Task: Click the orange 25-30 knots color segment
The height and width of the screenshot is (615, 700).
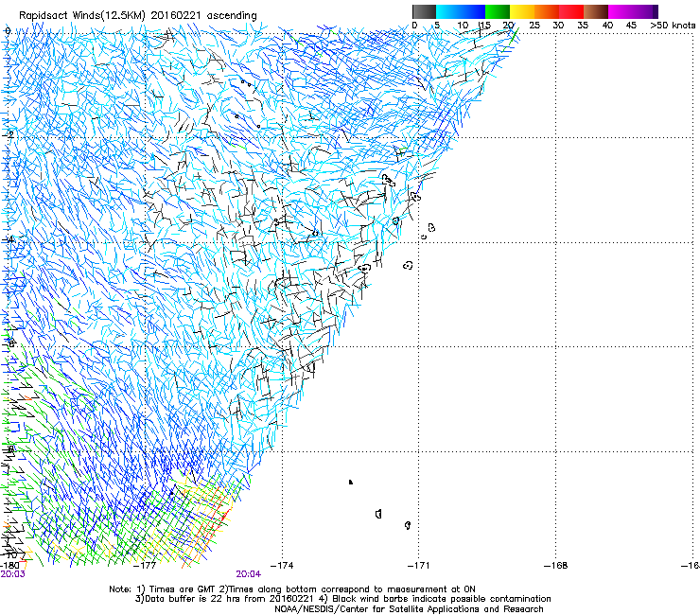Action: (x=547, y=11)
